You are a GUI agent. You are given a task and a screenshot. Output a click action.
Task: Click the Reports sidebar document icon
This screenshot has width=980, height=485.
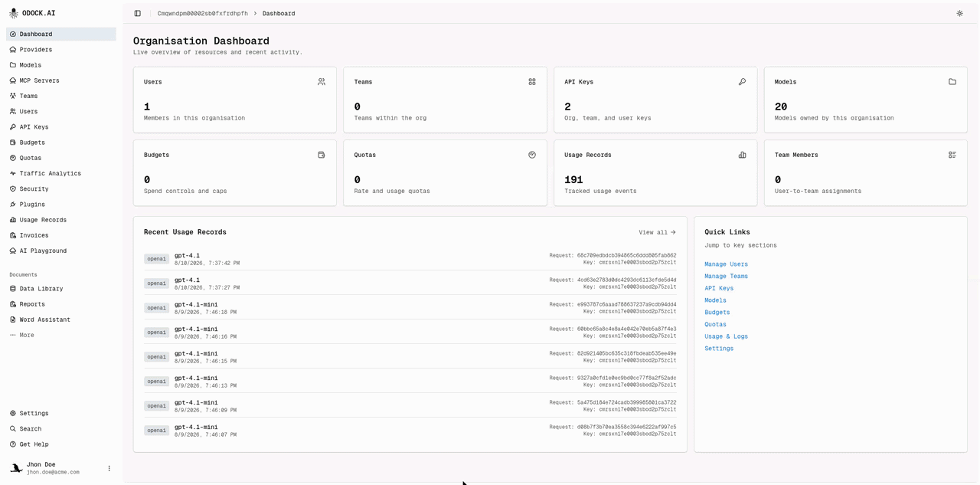(x=13, y=304)
